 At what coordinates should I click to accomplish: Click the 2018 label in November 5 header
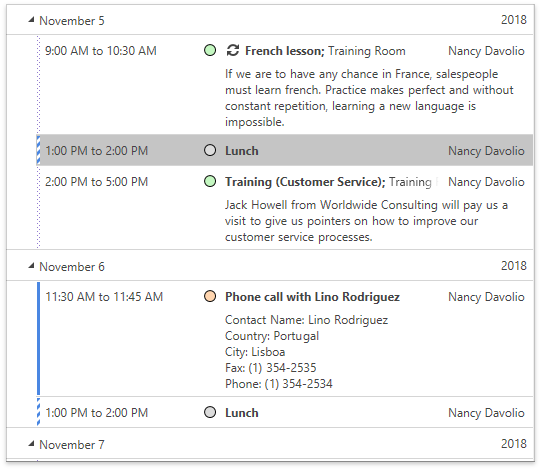pos(514,20)
